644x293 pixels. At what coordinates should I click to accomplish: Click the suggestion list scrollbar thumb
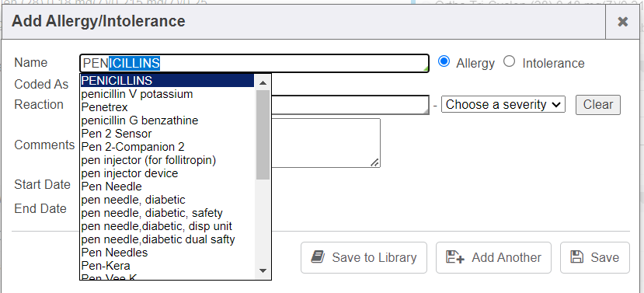click(263, 134)
